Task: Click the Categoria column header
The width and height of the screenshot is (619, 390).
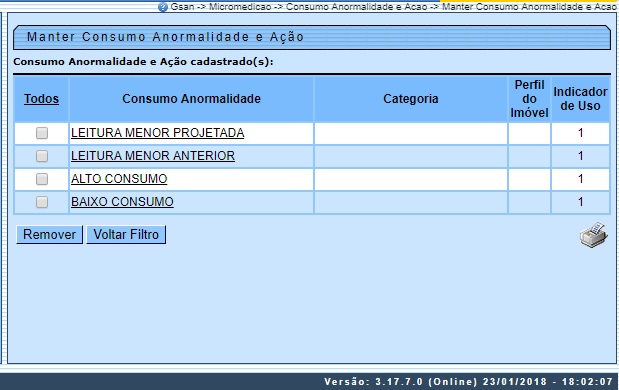Action: [x=411, y=99]
